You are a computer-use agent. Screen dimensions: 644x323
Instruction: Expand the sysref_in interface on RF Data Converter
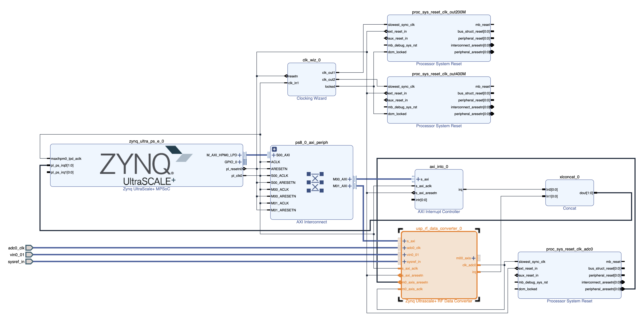point(404,262)
